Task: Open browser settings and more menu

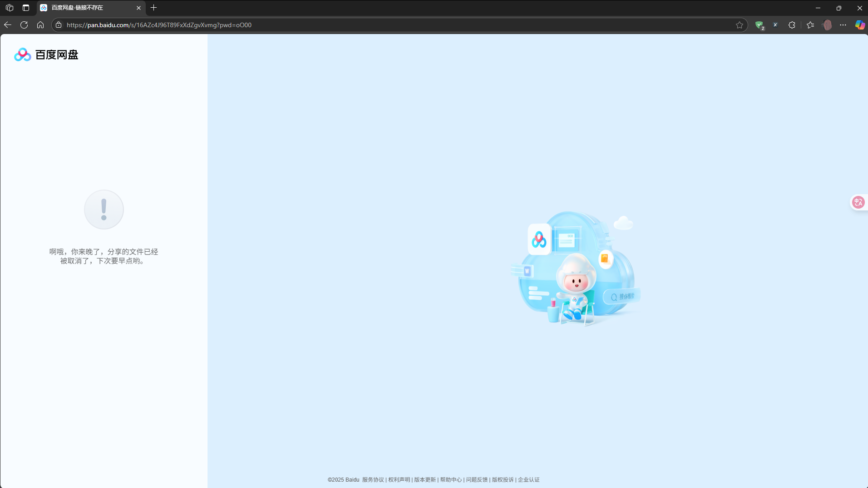Action: pos(843,25)
